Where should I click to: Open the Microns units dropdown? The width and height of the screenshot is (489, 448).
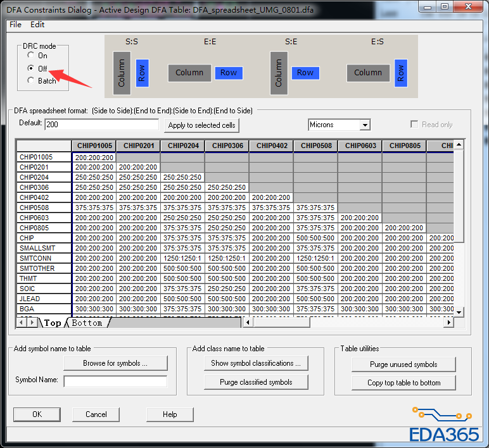click(364, 125)
